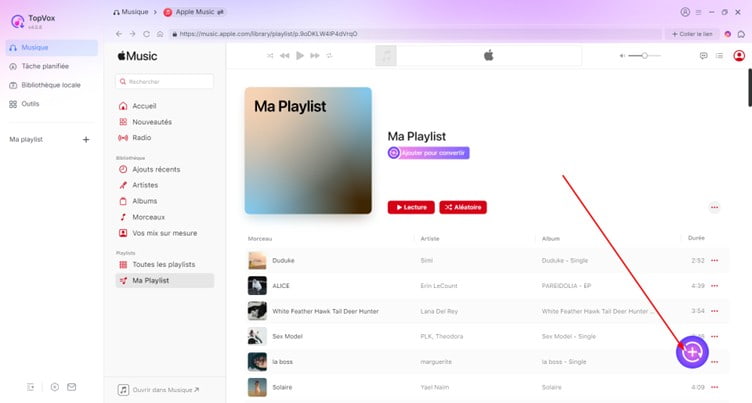
Task: Click the Durée column header
Action: [x=696, y=238]
